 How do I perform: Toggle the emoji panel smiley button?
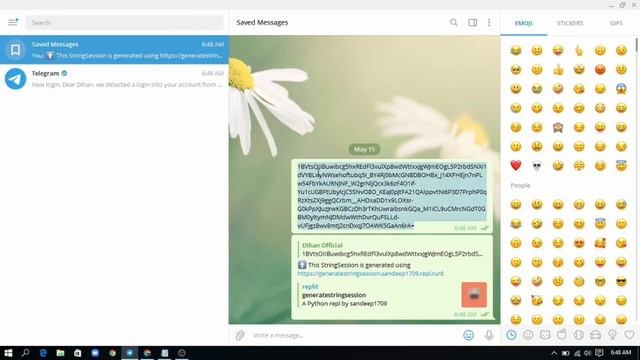coord(469,336)
